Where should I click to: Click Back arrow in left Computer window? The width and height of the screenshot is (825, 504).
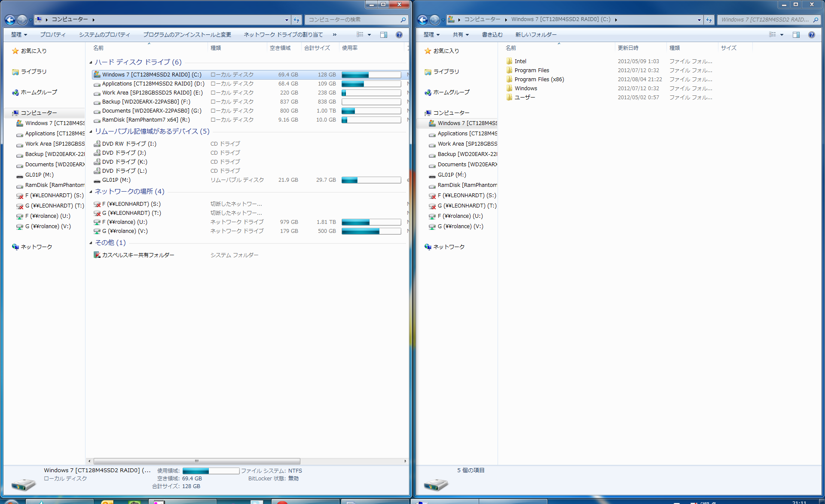tap(10, 20)
